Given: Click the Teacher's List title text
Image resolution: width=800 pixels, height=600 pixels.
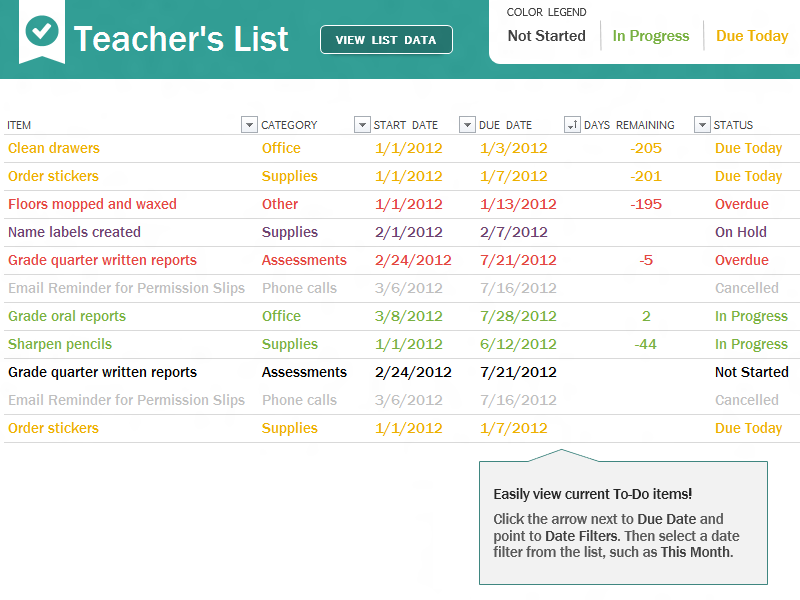Looking at the screenshot, I should (181, 39).
